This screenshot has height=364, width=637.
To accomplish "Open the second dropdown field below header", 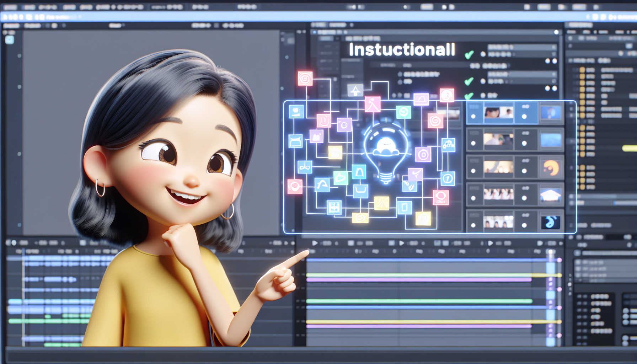I will tap(521, 74).
